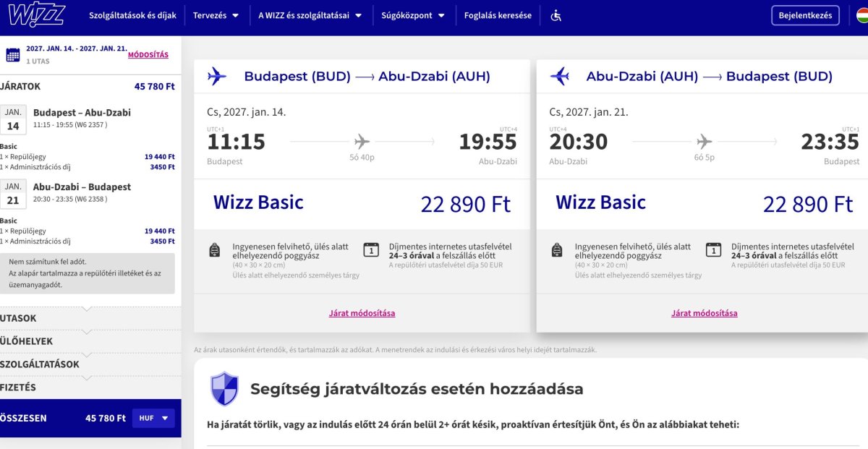
Task: Click the backpack icon on the outbound flight card
Action: [214, 250]
